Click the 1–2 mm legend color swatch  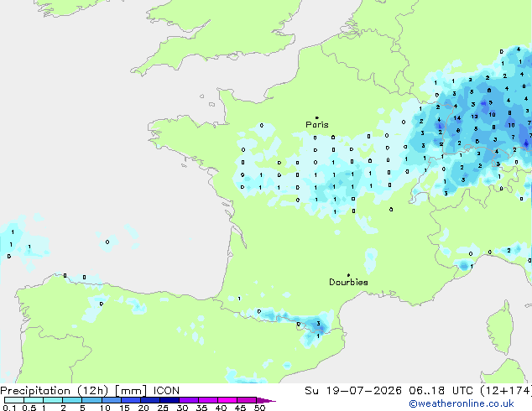[x=53, y=400]
